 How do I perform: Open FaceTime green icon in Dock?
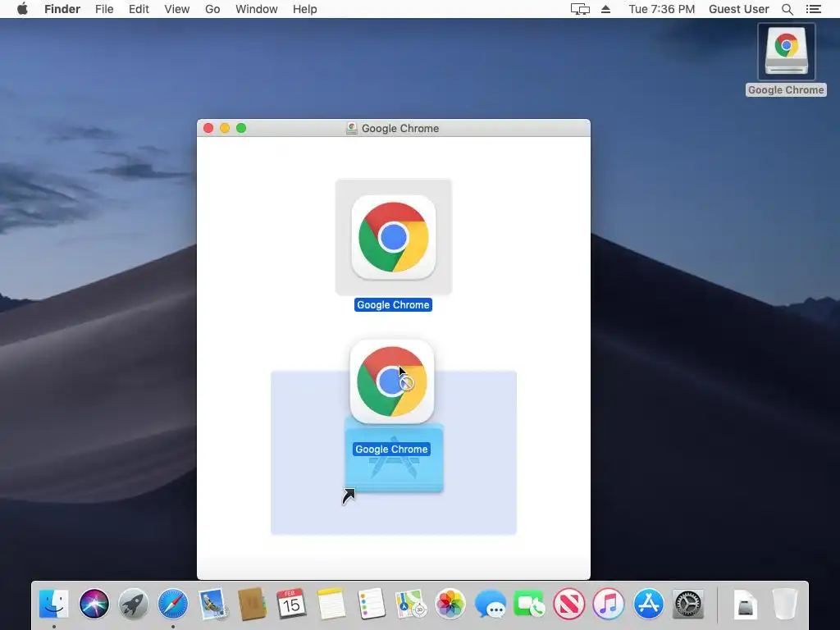(529, 604)
